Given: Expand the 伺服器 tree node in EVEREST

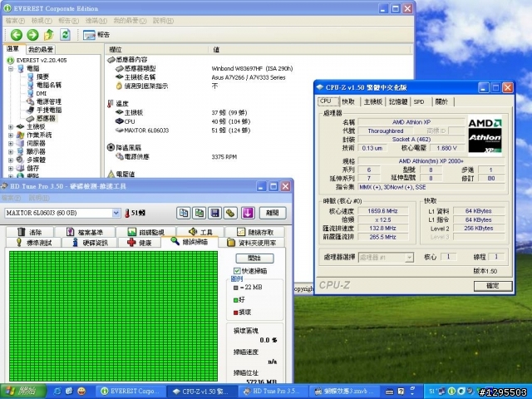Looking at the screenshot, I should point(11,144).
